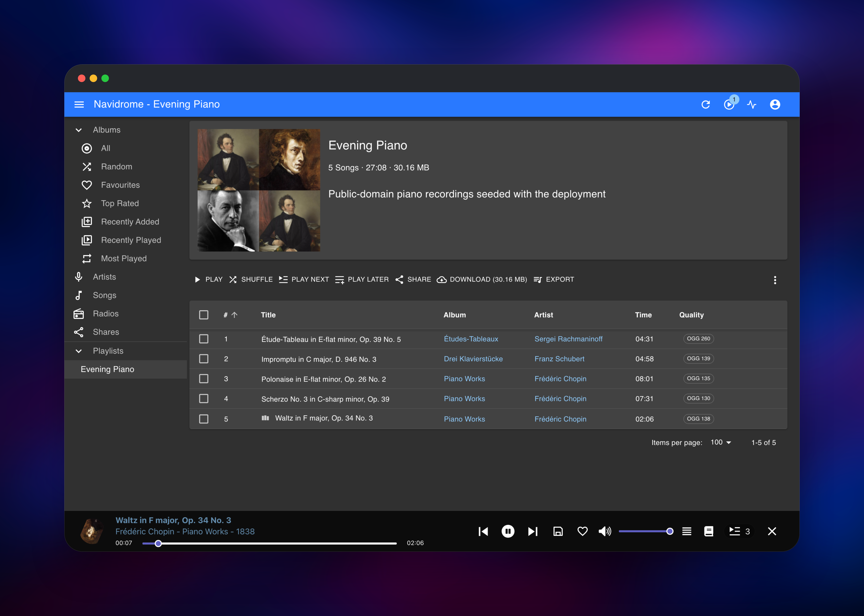Open Piano Works link in the Scherzo row
The height and width of the screenshot is (616, 864).
pos(464,399)
